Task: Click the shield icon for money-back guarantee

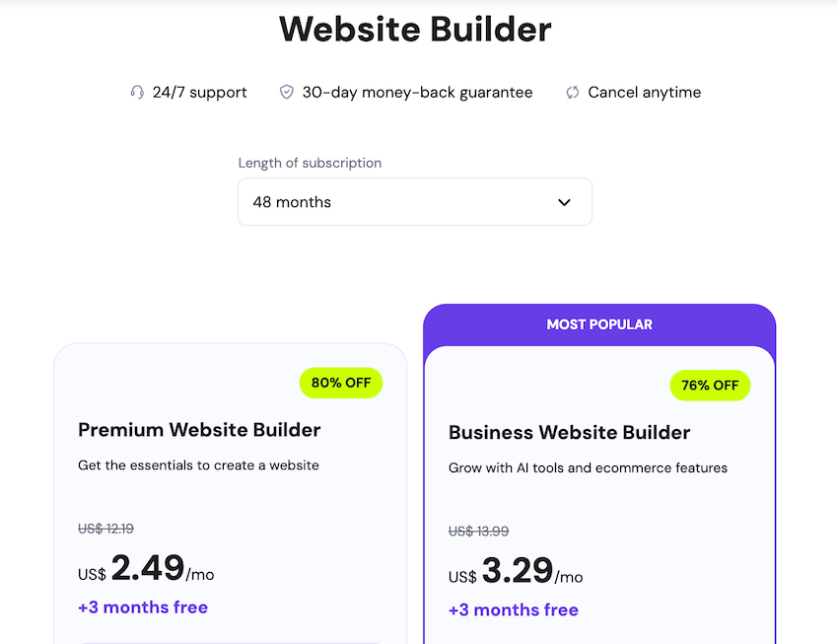Action: [287, 93]
